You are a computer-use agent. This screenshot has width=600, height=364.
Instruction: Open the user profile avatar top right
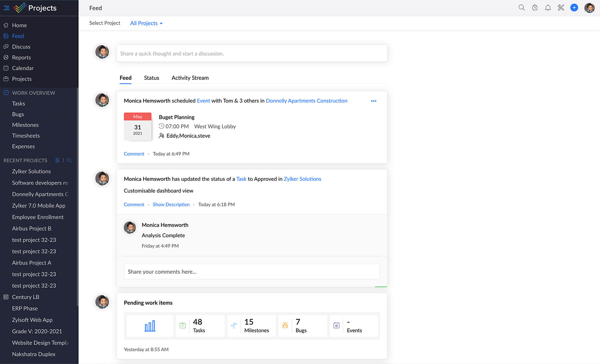pyautogui.click(x=589, y=8)
